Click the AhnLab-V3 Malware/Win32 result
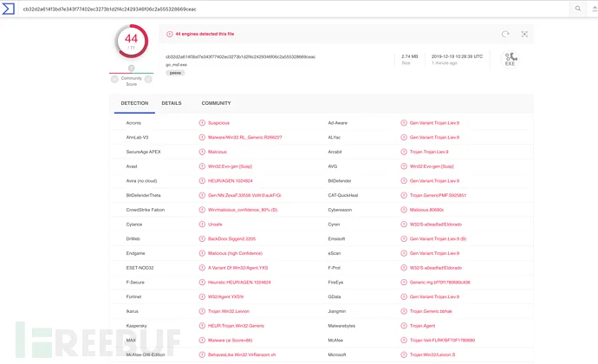This screenshot has width=598, height=364. tap(245, 137)
